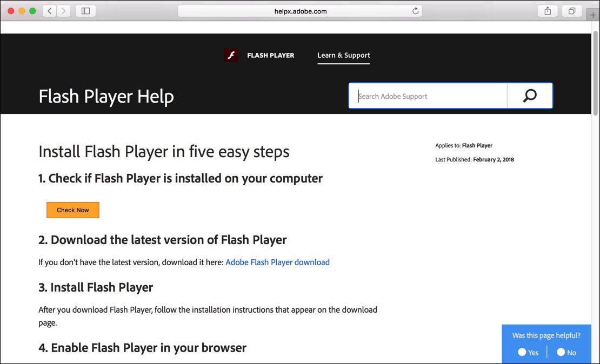Toggle the Safari sidebar button
Viewport: 600px width, 364px height.
[86, 11]
